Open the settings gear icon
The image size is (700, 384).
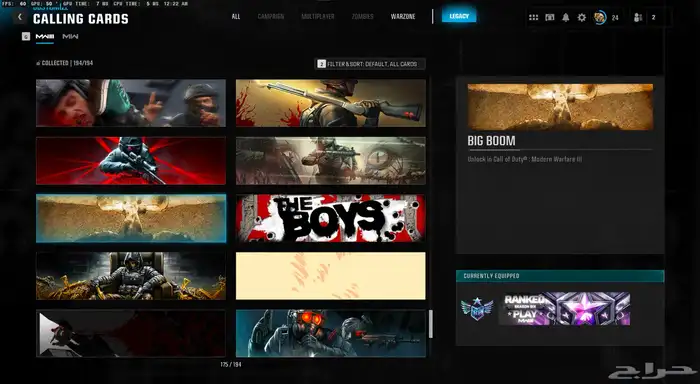(x=582, y=17)
